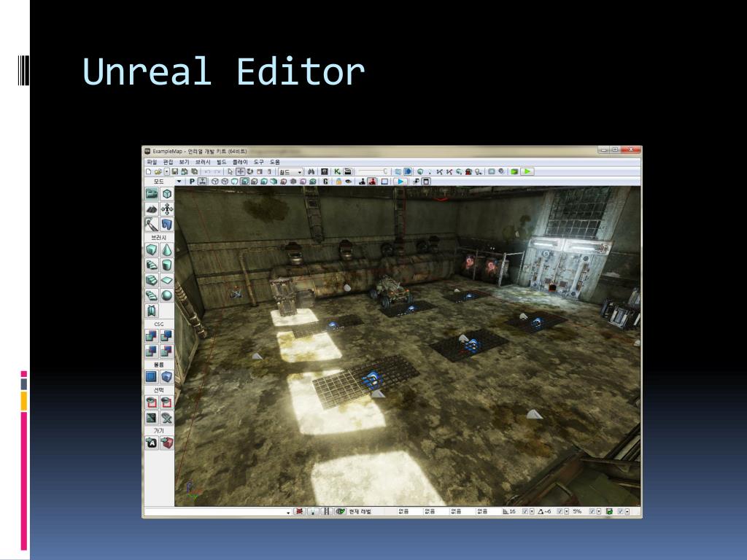Expand the Open file dropdown arrow

(167, 171)
